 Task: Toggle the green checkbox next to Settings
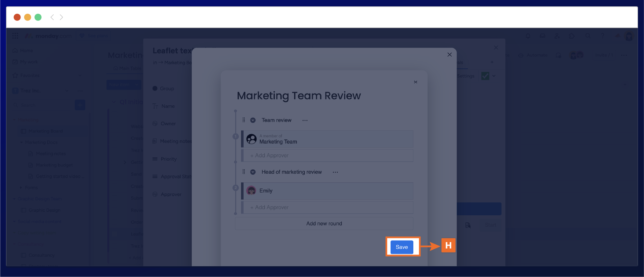tap(485, 76)
